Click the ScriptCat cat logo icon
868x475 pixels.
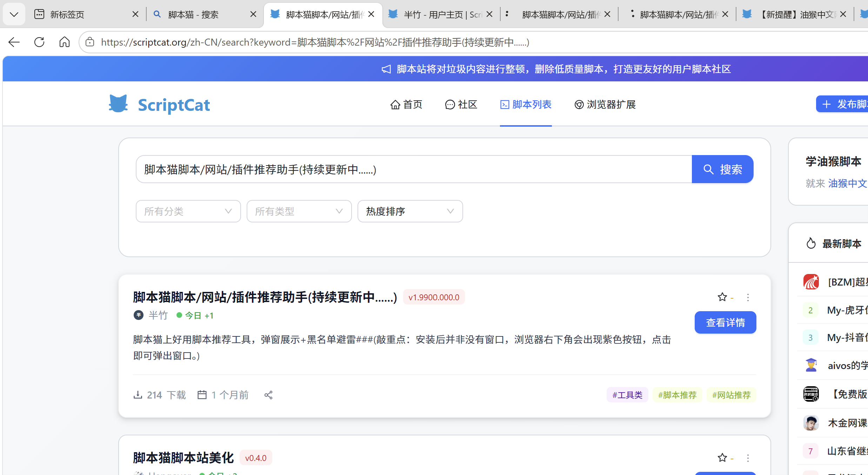pyautogui.click(x=118, y=104)
